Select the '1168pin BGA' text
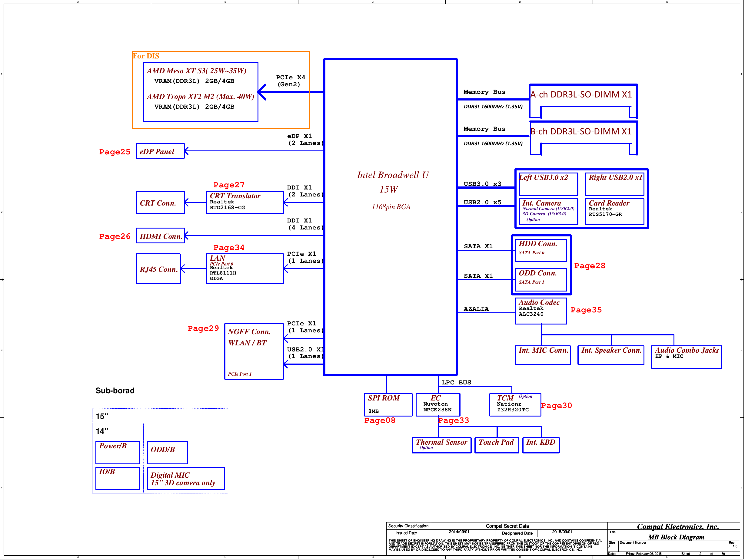Viewport: 745px width, 560px height. click(391, 207)
